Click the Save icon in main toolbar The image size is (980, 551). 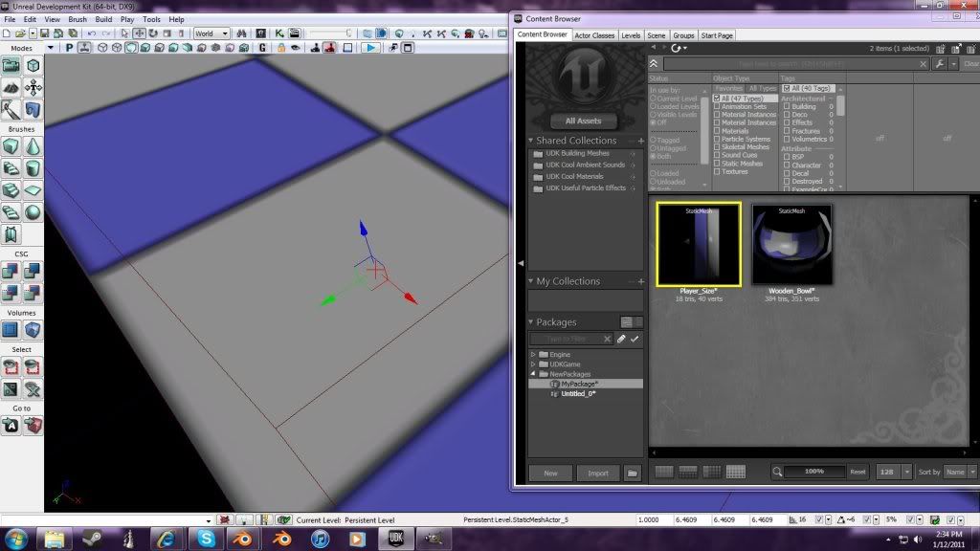(44, 33)
